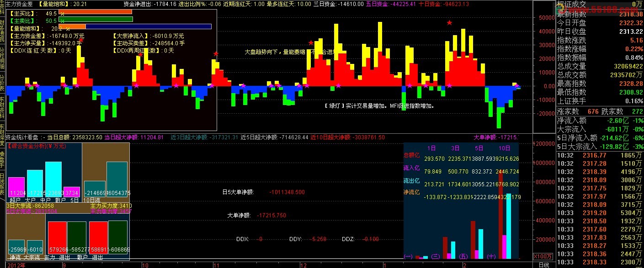This screenshot has width=644, height=268.
Task: Select the month 12 timeline label
Action: (303, 265)
